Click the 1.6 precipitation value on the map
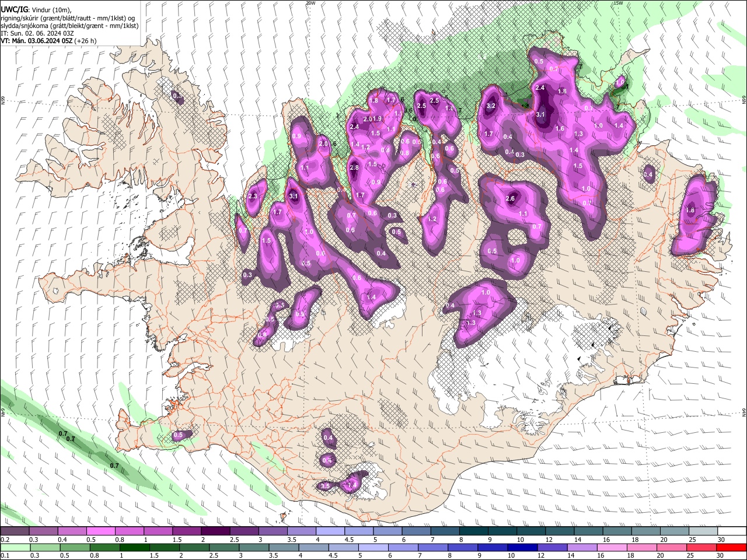Viewport: 747px width, 560px height. pos(560,128)
